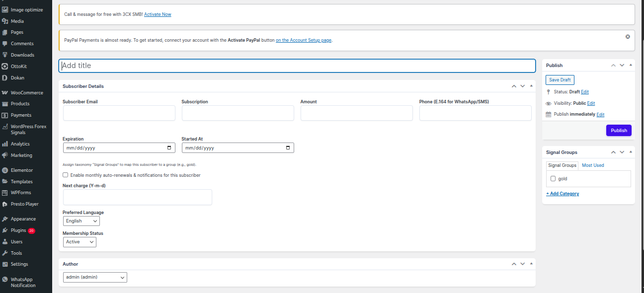Viewport: 644px width, 293px height.
Task: Click the Publish button
Action: [x=619, y=131]
